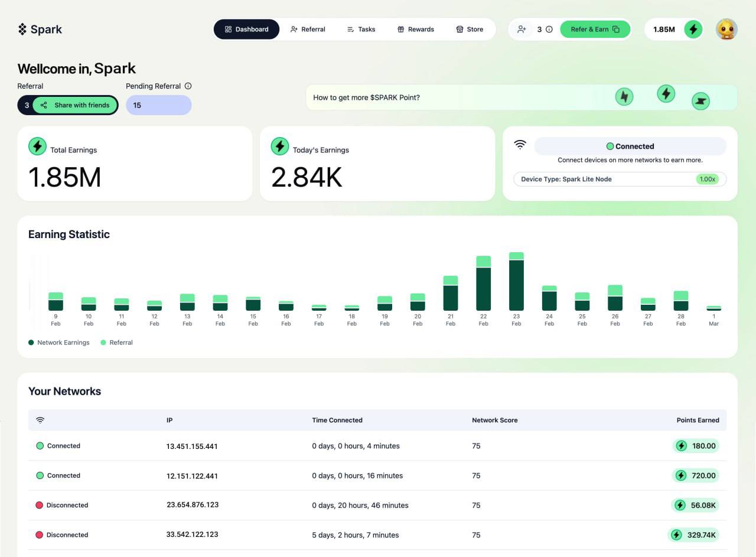The height and width of the screenshot is (557, 756).
Task: Click the Total Earnings lightning icon
Action: coord(37,146)
